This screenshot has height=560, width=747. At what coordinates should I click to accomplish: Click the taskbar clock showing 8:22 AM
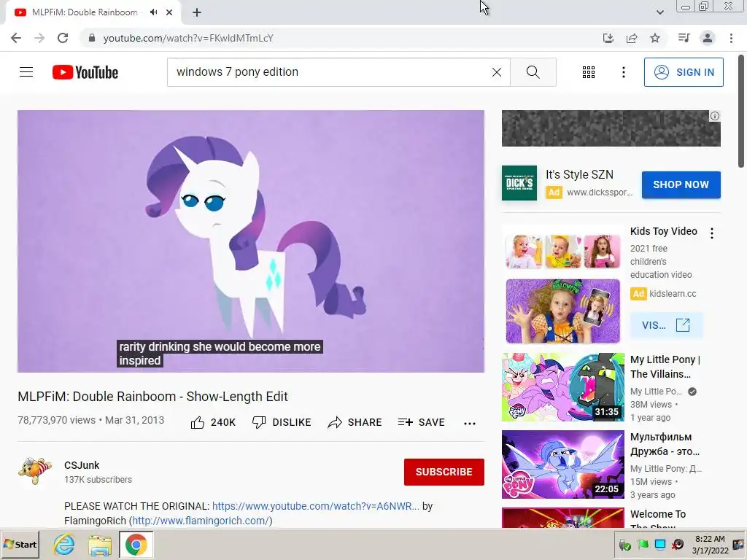710,545
